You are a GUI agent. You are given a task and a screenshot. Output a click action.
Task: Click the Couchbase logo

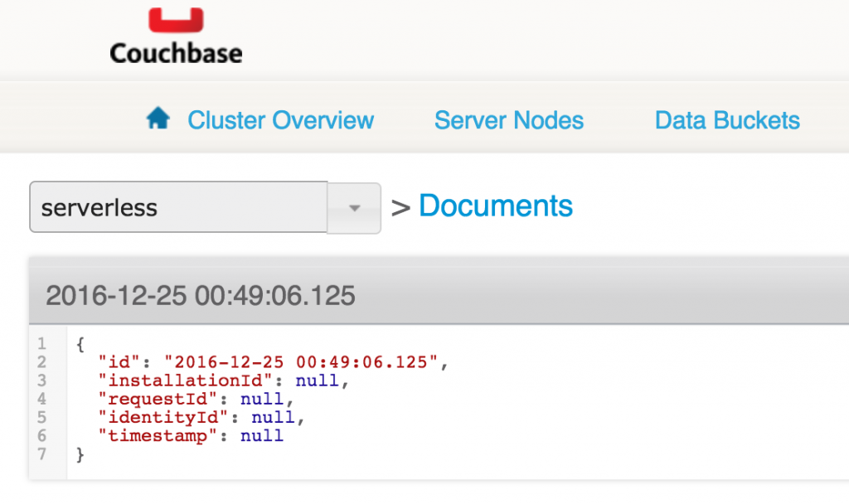pyautogui.click(x=176, y=36)
